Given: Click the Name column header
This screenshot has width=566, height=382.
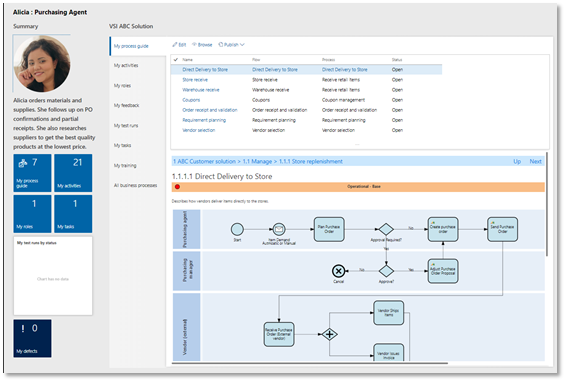Looking at the screenshot, I should point(187,60).
